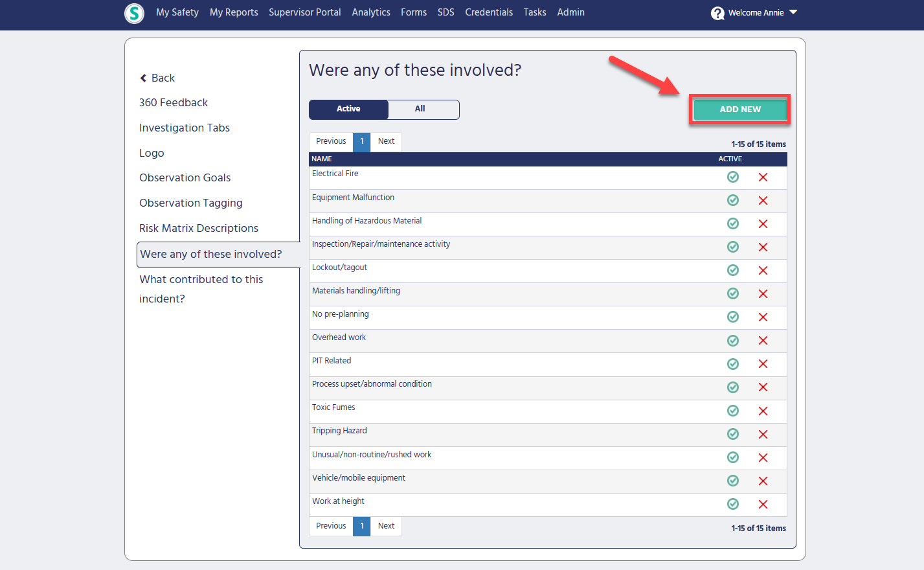Click green check for Handling of Hazardous Material
This screenshot has height=570, width=924.
click(733, 223)
